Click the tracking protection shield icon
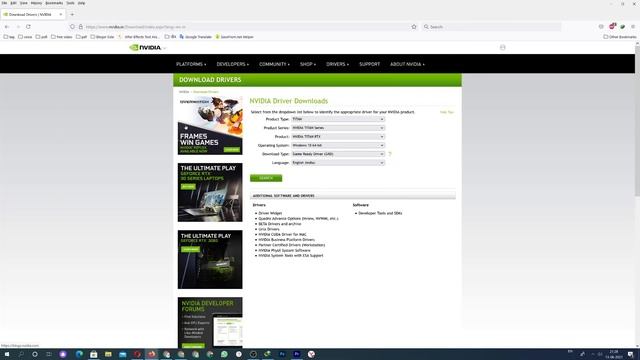The image size is (640, 360). point(72,27)
